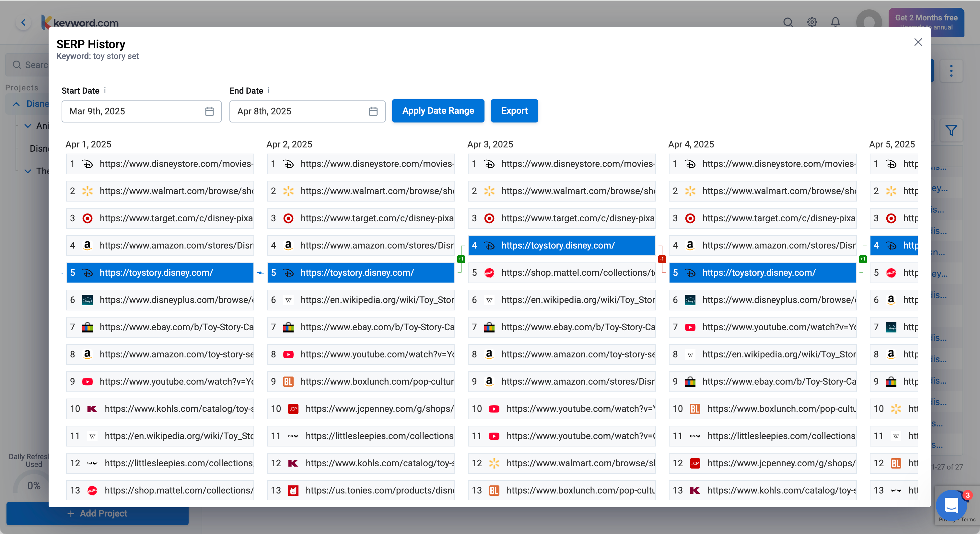Open the settings gear icon
Viewport: 980px width, 534px height.
click(x=812, y=22)
